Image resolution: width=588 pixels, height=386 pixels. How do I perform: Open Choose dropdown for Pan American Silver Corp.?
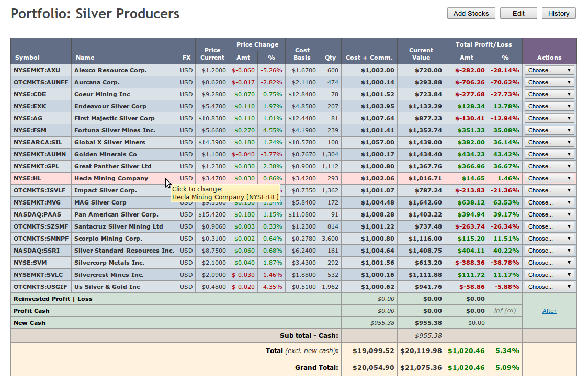(x=549, y=214)
